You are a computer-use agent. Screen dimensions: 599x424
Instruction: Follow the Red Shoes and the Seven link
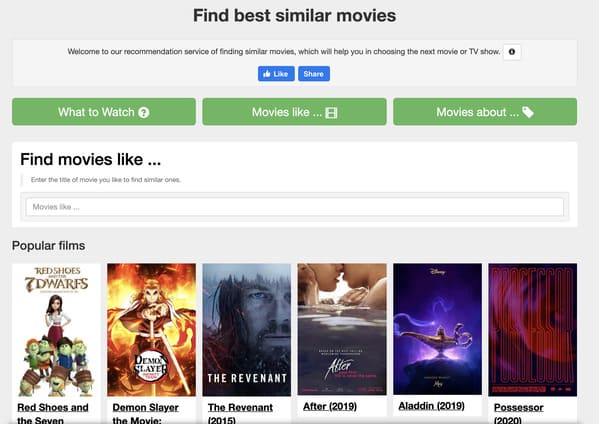53,413
